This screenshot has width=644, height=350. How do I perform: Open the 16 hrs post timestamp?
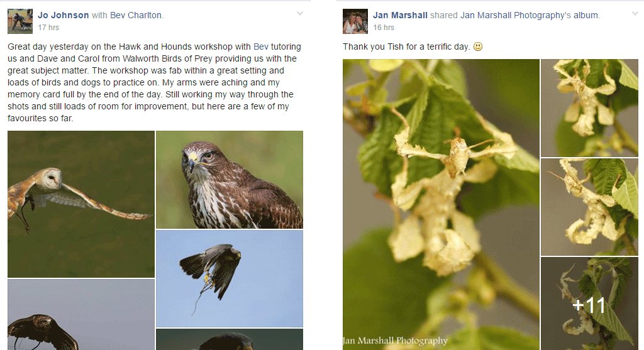tap(384, 28)
